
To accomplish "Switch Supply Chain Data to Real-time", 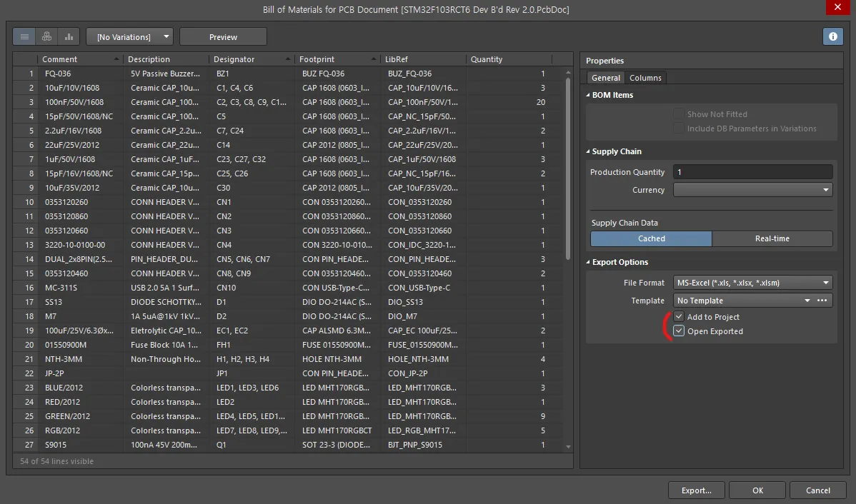I will (772, 238).
